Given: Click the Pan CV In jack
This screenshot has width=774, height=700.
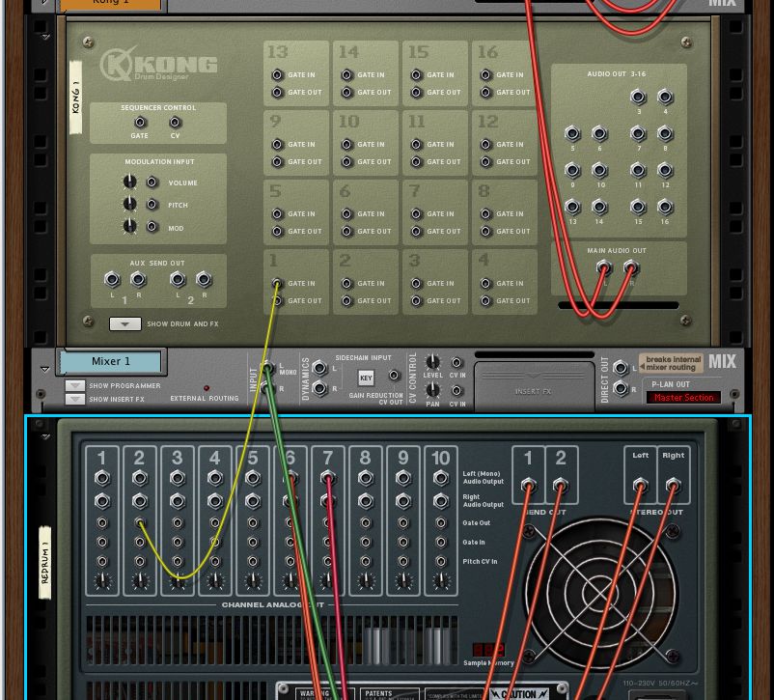Looking at the screenshot, I should pyautogui.click(x=457, y=391).
